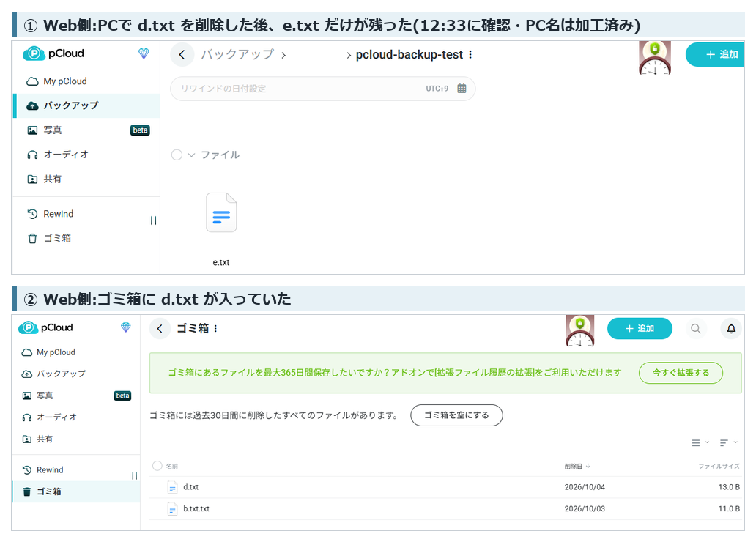The image size is (756, 542).
Task: Click the diamond premium icon in the trash panel
Action: tap(126, 327)
